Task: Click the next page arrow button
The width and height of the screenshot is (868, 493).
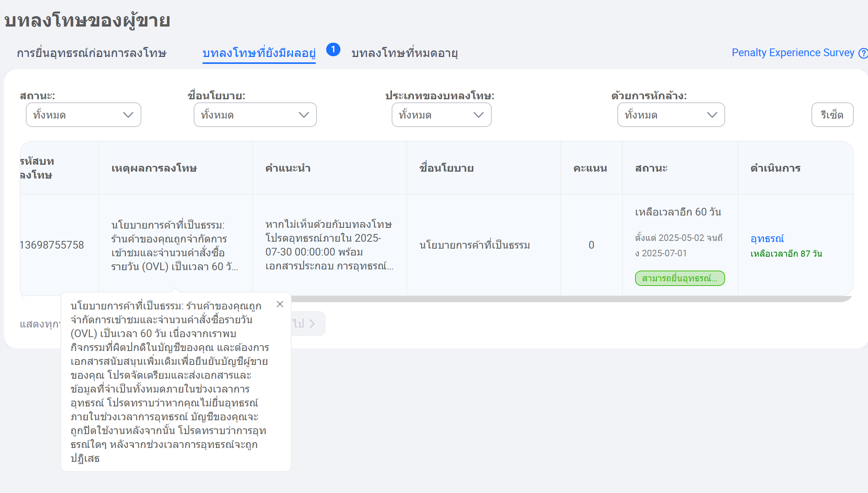Action: pyautogui.click(x=312, y=324)
